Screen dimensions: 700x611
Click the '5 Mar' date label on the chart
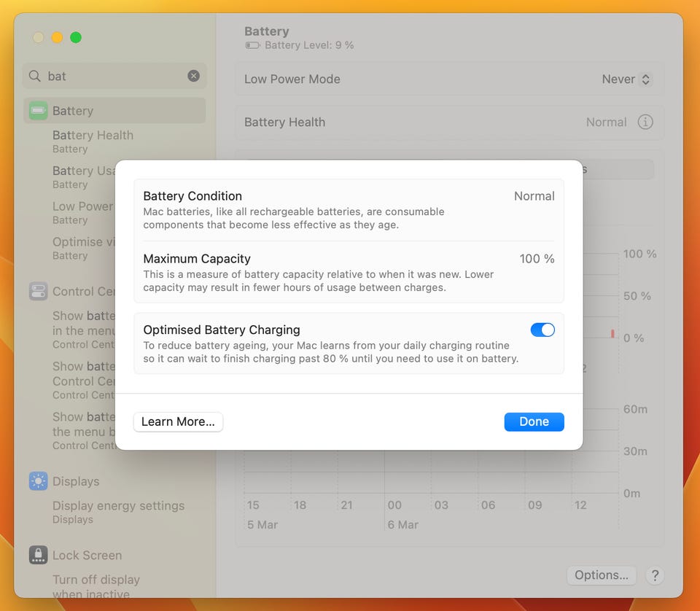pos(262,524)
